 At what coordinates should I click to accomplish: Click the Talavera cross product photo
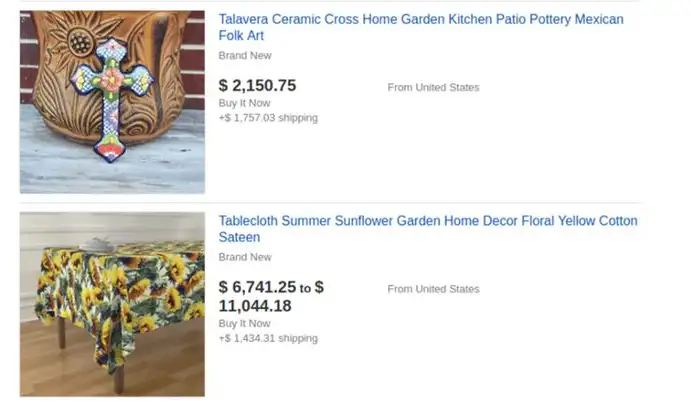(x=112, y=102)
